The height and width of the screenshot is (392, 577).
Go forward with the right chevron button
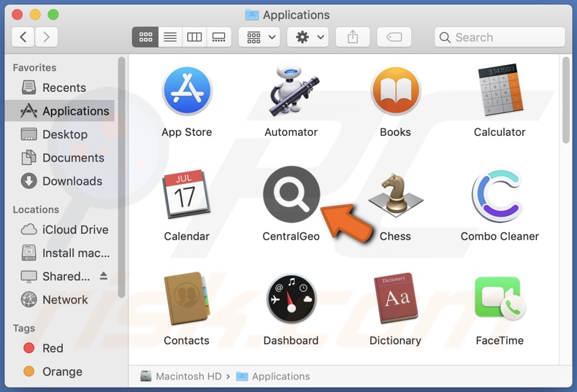pos(46,36)
